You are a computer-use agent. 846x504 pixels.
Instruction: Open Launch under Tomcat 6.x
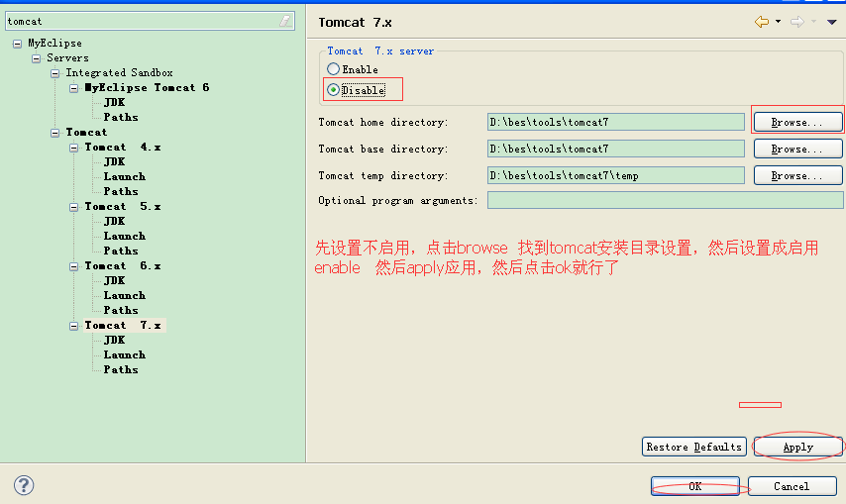[x=125, y=295]
